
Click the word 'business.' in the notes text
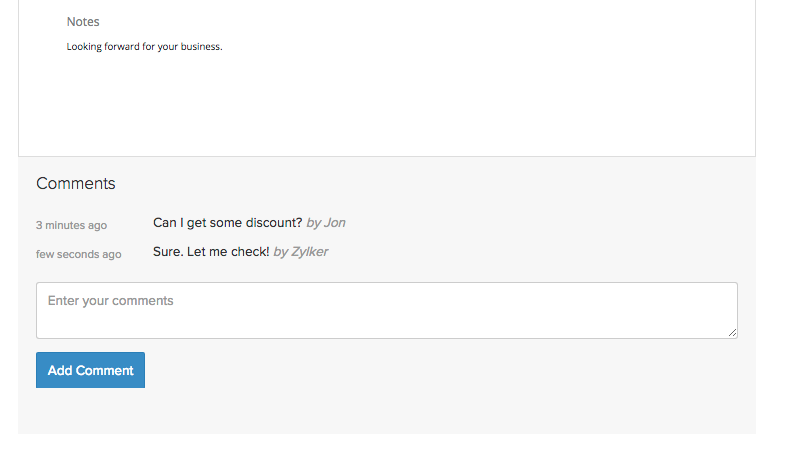coord(201,46)
